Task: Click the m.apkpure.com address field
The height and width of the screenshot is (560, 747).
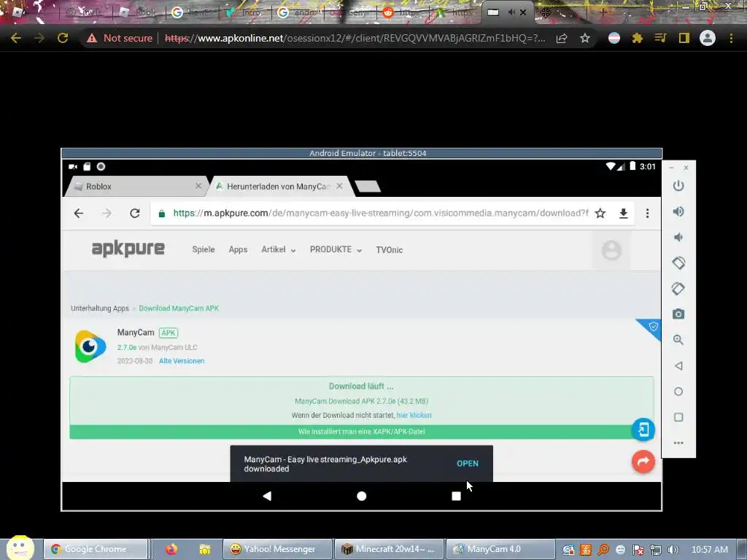Action: click(380, 214)
